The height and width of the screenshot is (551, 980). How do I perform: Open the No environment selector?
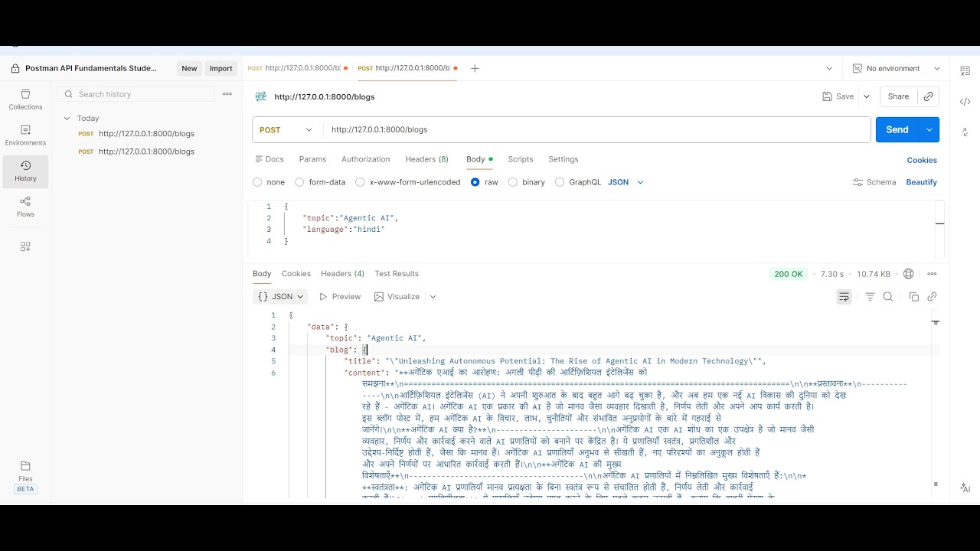[x=896, y=68]
